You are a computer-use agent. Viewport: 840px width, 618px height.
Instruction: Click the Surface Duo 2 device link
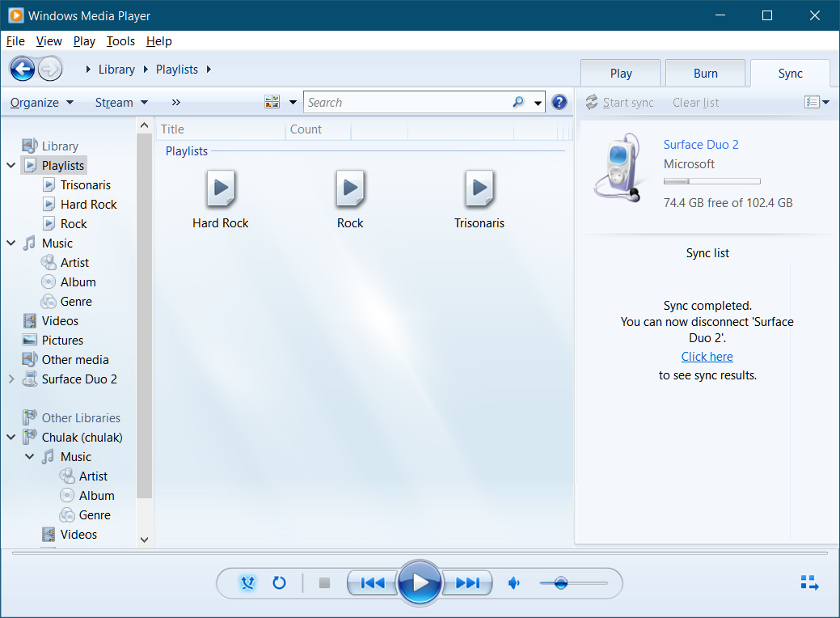tap(701, 144)
